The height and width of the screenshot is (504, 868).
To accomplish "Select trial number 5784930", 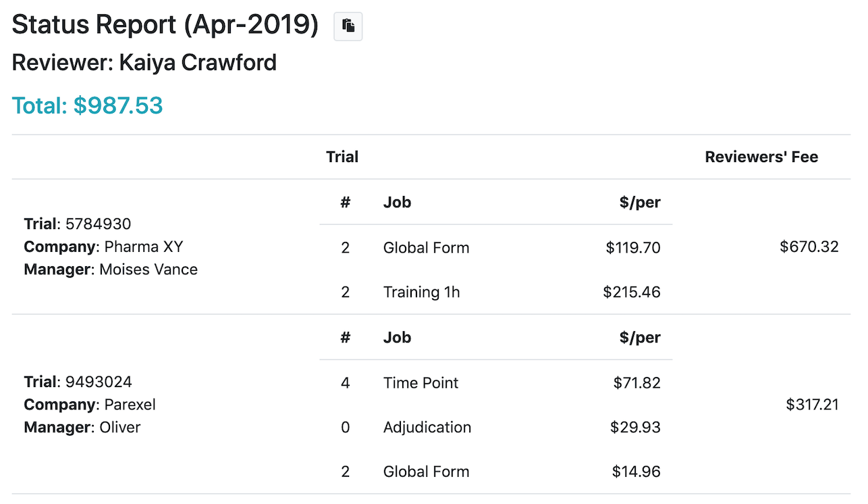I will (98, 224).
